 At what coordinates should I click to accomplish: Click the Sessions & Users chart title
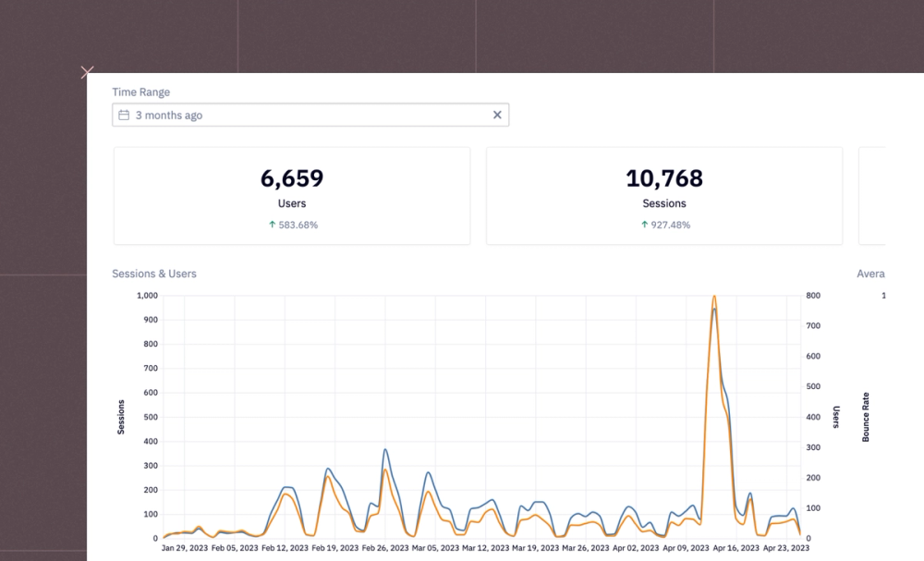(153, 274)
